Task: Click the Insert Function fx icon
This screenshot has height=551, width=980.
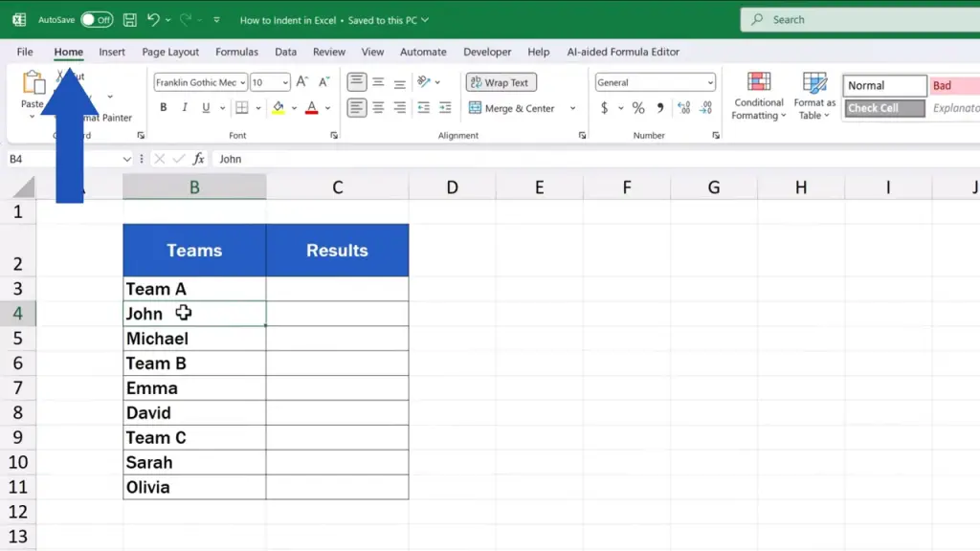Action: tap(199, 159)
